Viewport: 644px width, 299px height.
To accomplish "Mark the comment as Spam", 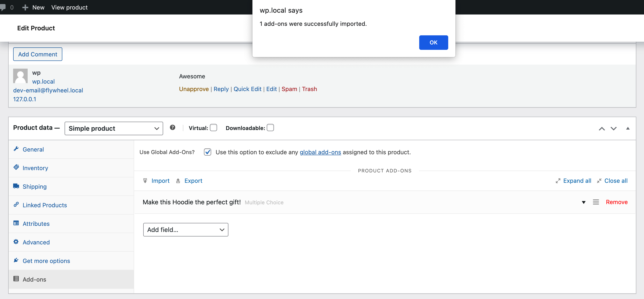I will (x=289, y=89).
